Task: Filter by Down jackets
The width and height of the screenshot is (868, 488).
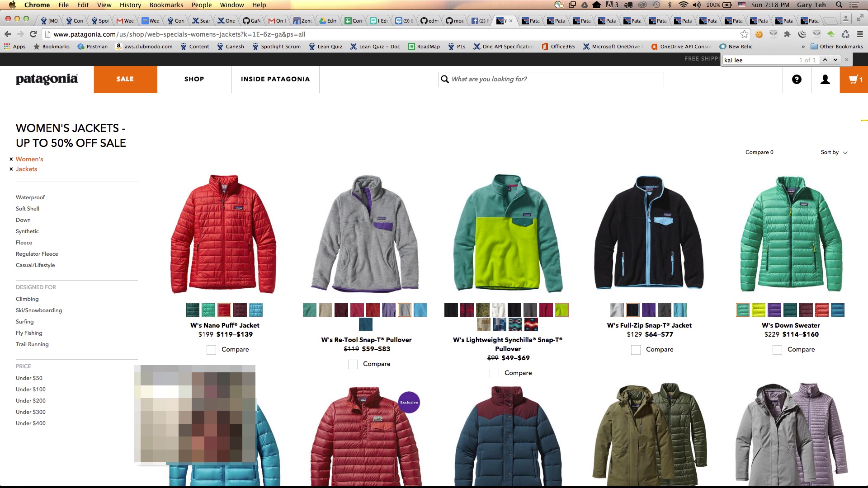Action: [x=23, y=220]
